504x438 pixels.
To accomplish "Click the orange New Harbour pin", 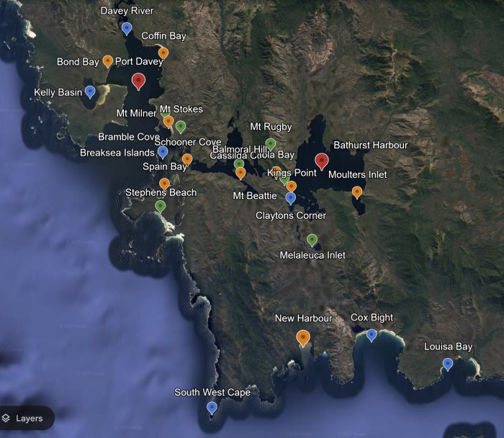I will click(303, 339).
